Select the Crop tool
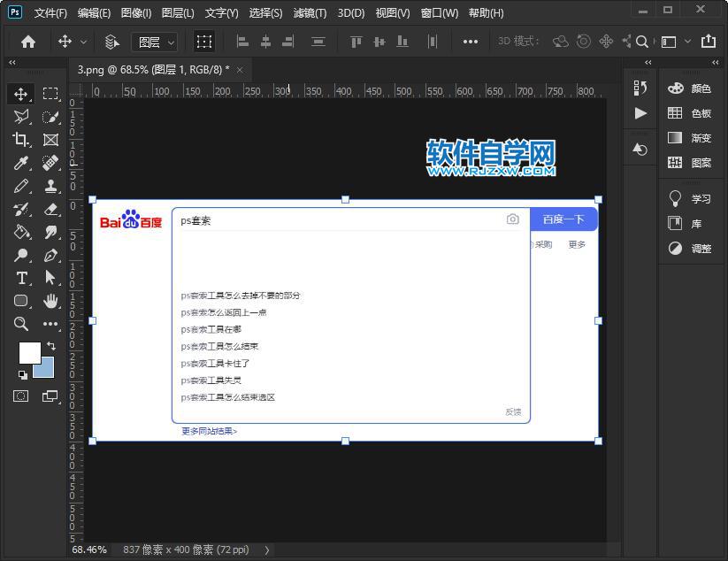Screen dimensions: 728x561 [21, 140]
